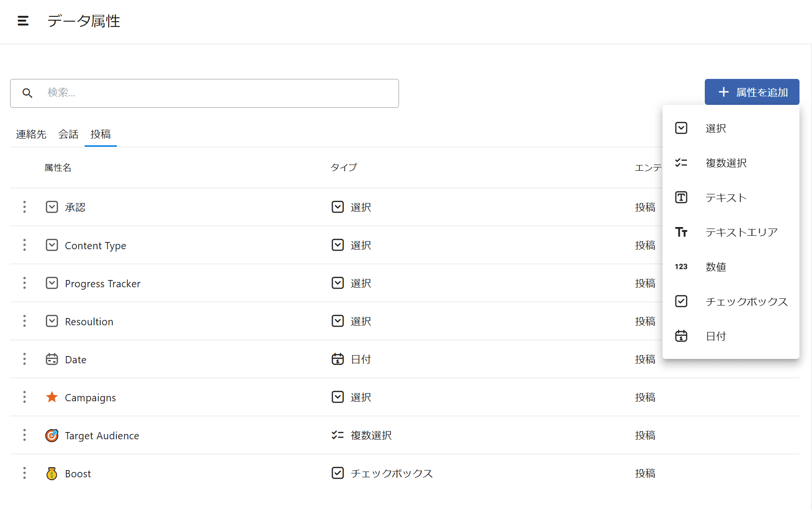
Task: Open three-dot menu for Resoultion row
Action: tap(25, 321)
